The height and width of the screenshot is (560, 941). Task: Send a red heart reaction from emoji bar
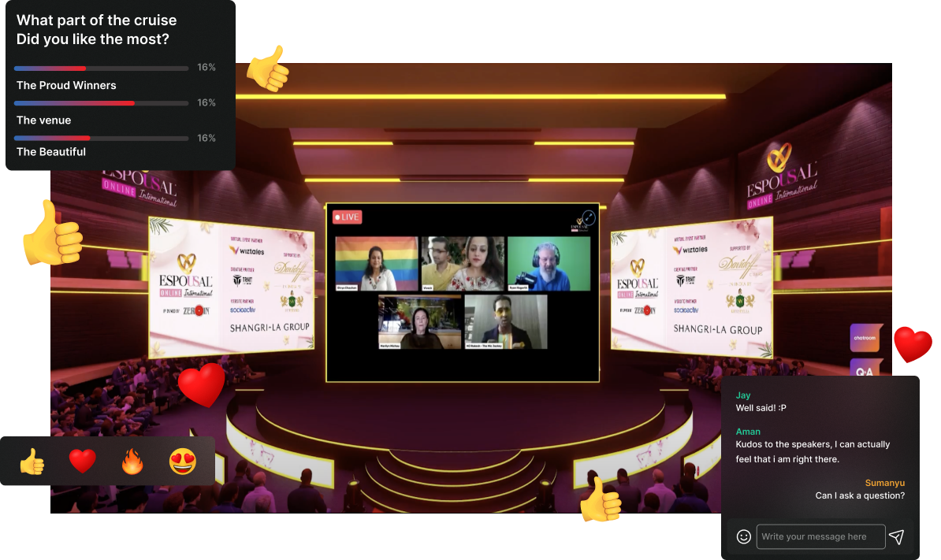point(82,461)
